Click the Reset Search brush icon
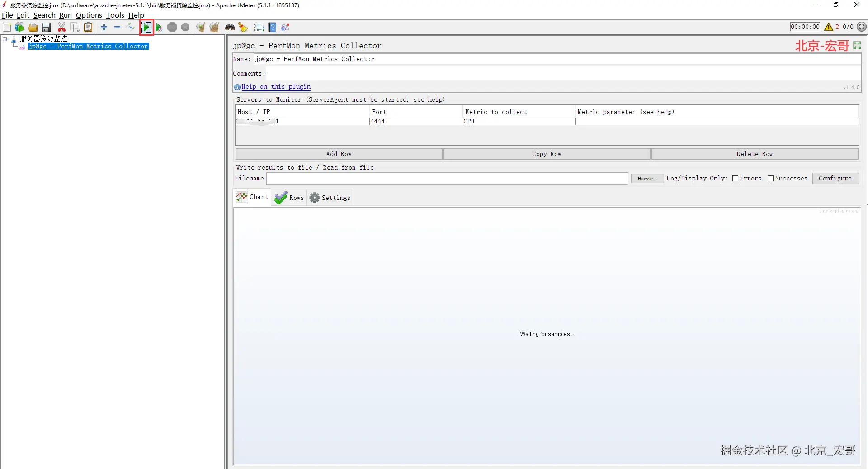 [243, 27]
